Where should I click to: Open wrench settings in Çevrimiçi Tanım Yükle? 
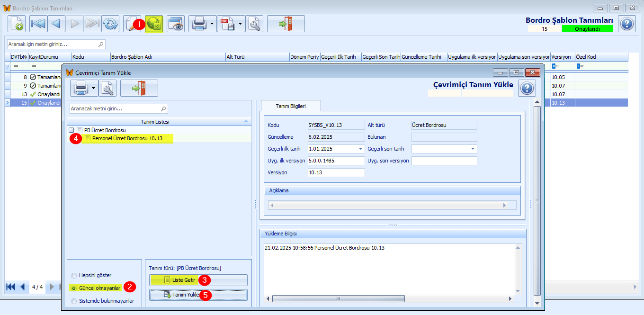pyautogui.click(x=107, y=88)
